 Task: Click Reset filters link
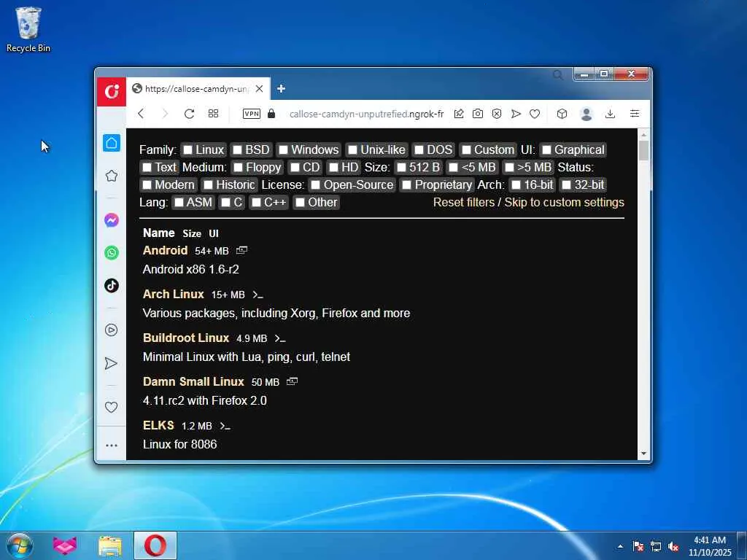[x=463, y=203]
